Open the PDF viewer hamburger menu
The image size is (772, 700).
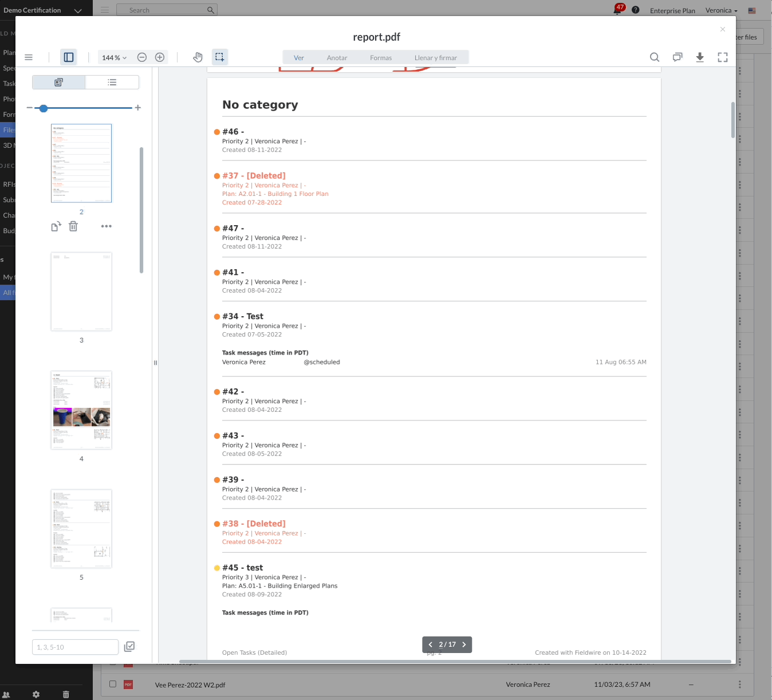coord(29,57)
